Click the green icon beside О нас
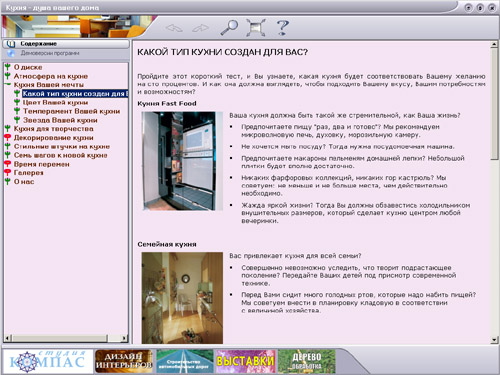Viewport: 500px width, 375px height. point(8,181)
